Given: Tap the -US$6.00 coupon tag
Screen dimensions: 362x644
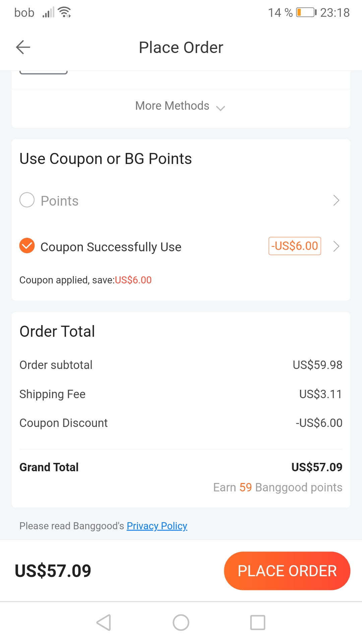Looking at the screenshot, I should click(x=295, y=246).
